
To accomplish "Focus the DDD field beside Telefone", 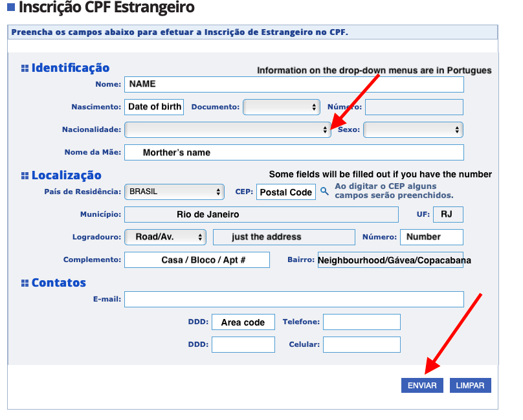I will 243,322.
